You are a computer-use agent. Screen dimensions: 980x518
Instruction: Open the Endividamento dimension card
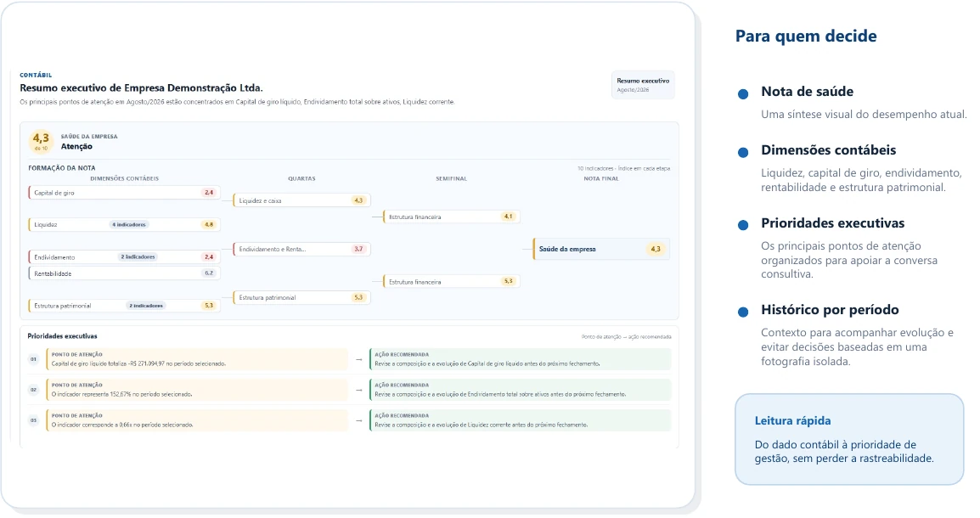tap(124, 256)
